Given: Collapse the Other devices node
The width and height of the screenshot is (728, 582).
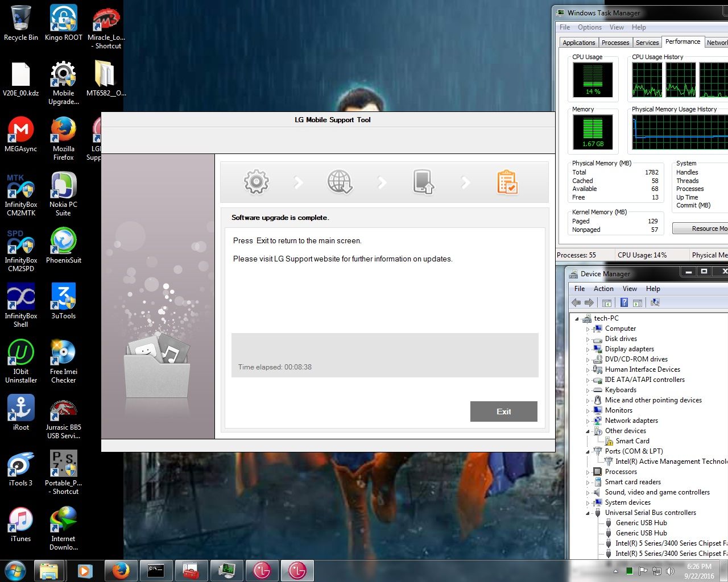Looking at the screenshot, I should point(588,431).
